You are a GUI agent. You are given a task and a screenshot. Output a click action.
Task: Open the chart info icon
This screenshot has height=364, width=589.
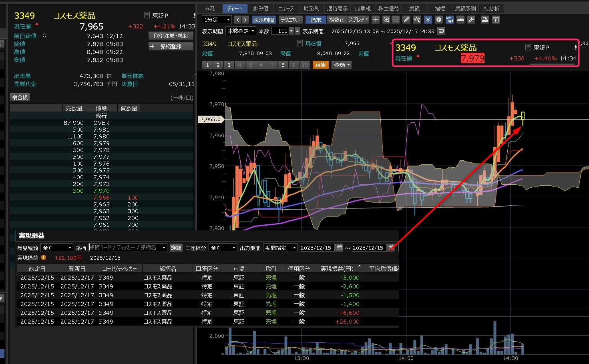(439, 20)
